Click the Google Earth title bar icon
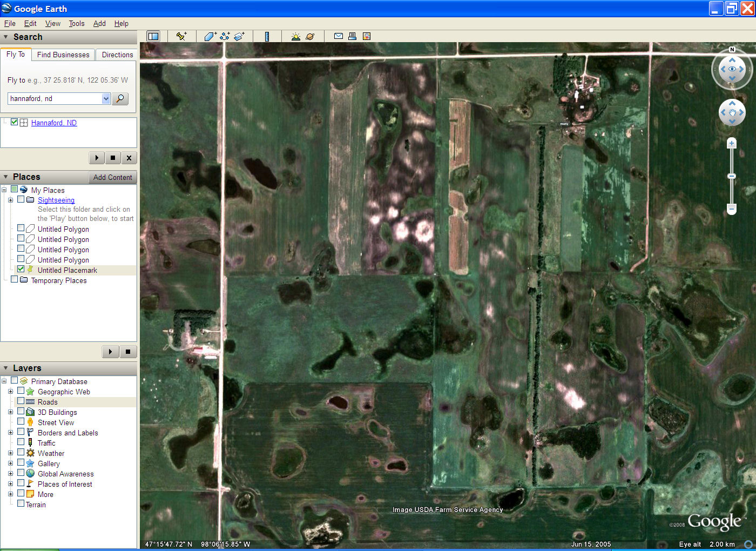The width and height of the screenshot is (756, 551). [x=6, y=9]
